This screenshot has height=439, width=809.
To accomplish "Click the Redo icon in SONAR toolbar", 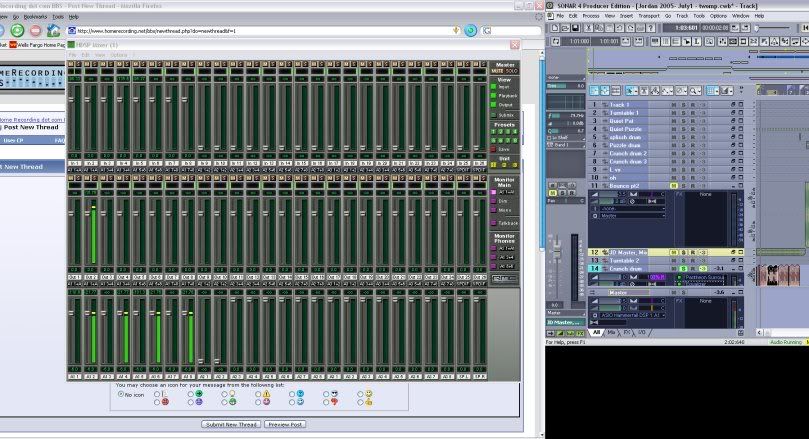I will coord(630,28).
